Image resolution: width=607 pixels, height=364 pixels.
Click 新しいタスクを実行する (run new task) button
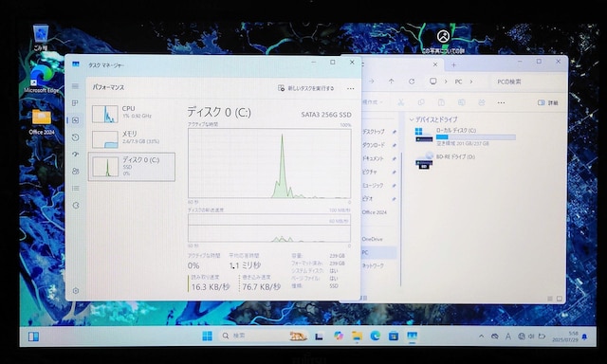click(x=305, y=88)
